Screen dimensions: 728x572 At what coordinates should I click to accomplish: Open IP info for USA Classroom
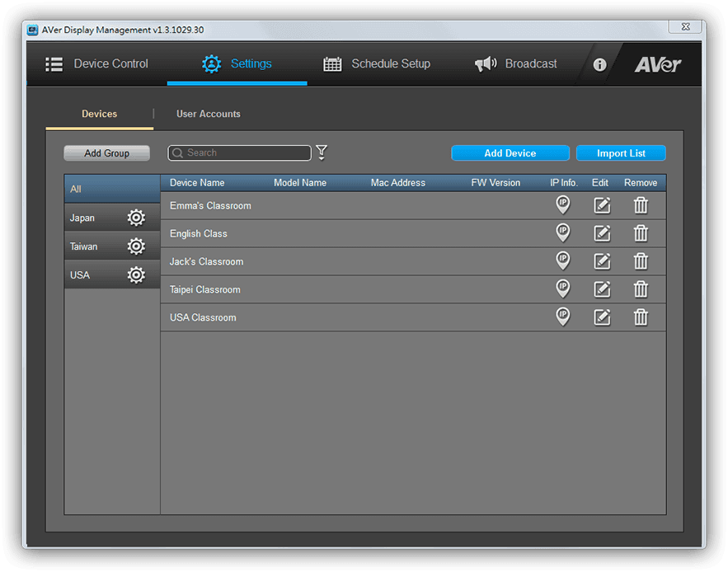pos(563,316)
